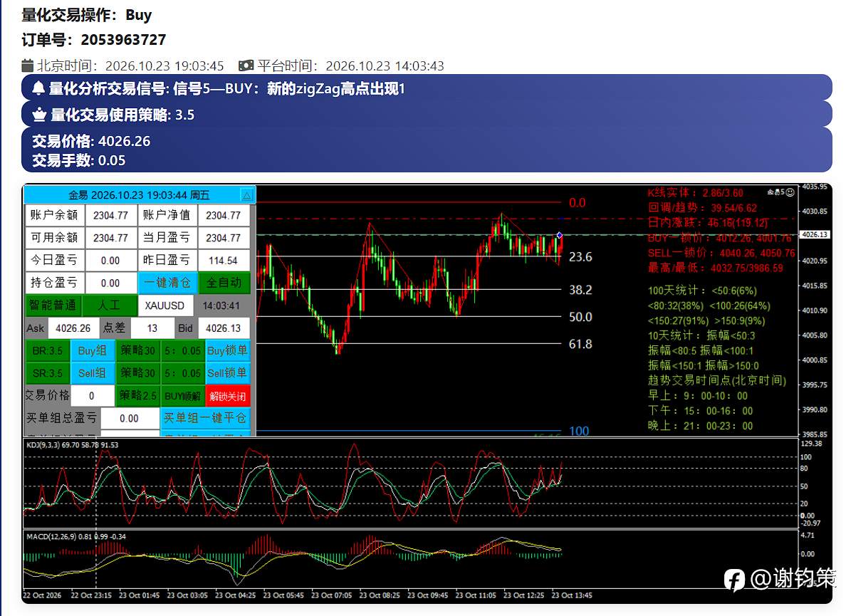The image size is (846, 616).
Task: Open the top 策略30 strategy selector
Action: pos(137,350)
